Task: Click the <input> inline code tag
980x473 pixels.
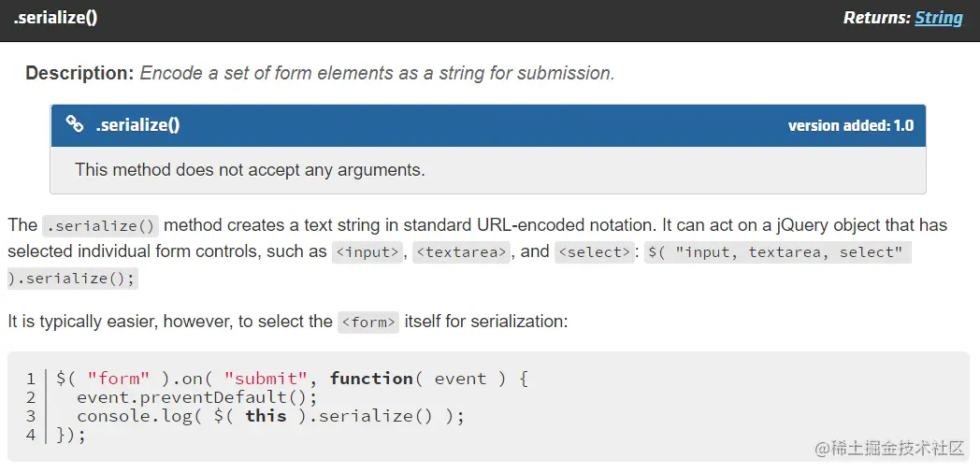Action: [368, 251]
